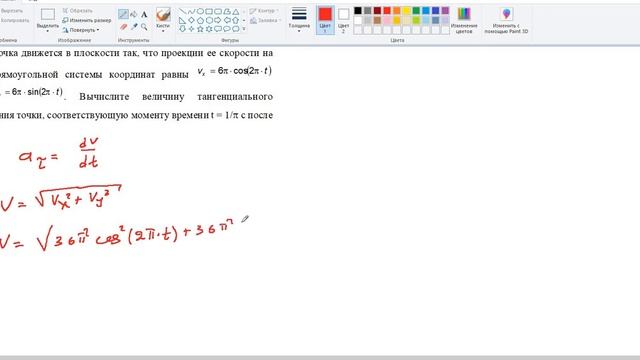Screen dimensions: 640x360
Task: Open the Заливка fill dropdown
Action: pyautogui.click(x=265, y=20)
